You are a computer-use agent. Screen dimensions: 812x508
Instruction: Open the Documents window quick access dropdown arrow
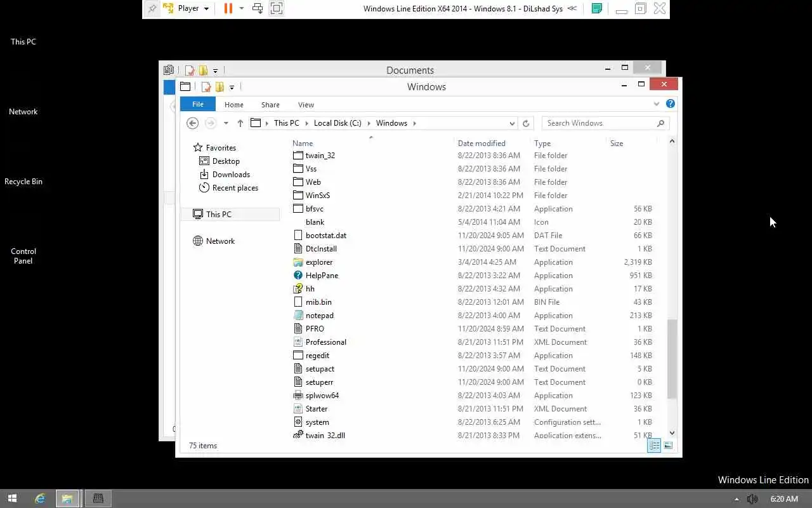pos(215,71)
